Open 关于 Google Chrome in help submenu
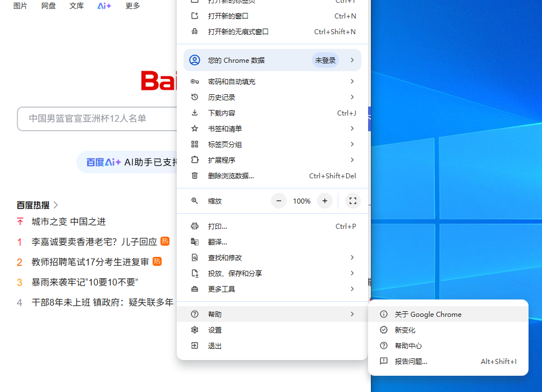The width and height of the screenshot is (542, 392). 448,314
